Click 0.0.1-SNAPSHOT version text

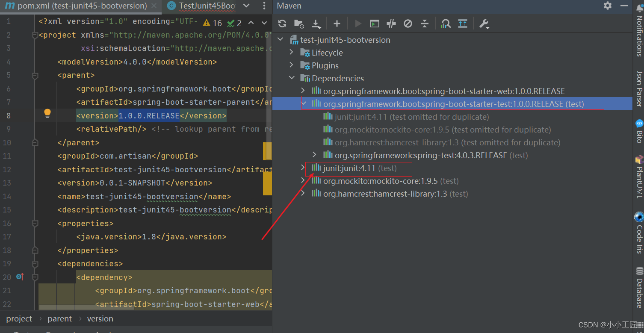[133, 183]
